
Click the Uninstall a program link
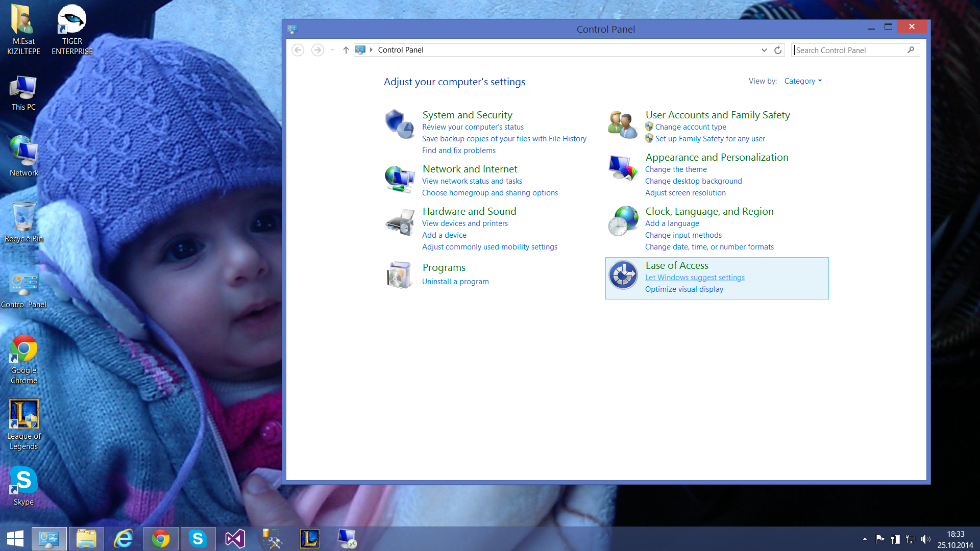tap(455, 282)
